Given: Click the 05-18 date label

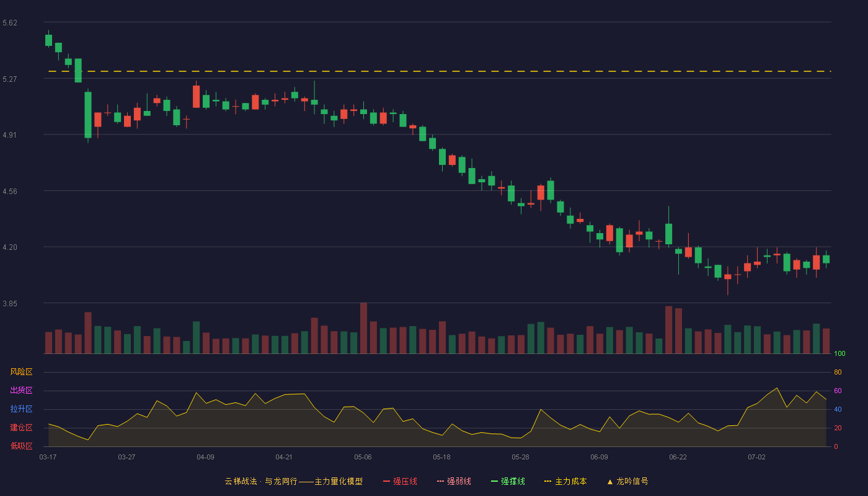Looking at the screenshot, I should point(441,457).
